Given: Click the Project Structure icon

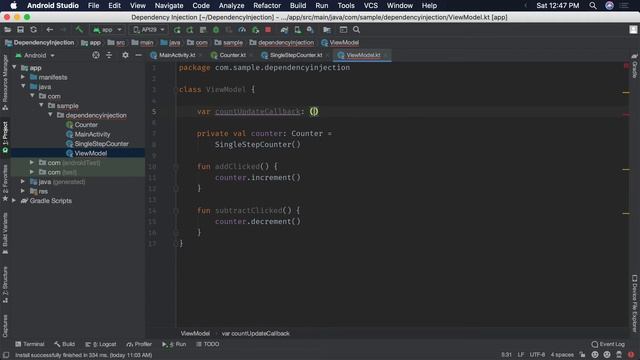Looking at the screenshot, I should (327, 30).
